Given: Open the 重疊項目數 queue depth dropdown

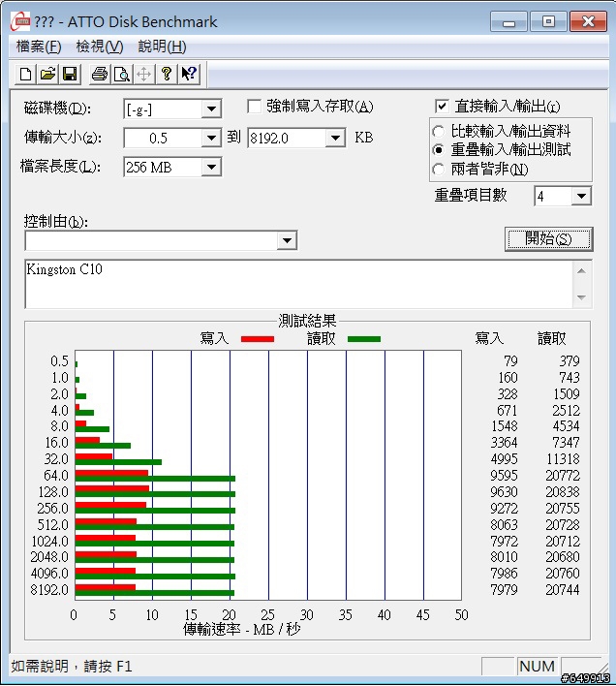Looking at the screenshot, I should point(581,196).
